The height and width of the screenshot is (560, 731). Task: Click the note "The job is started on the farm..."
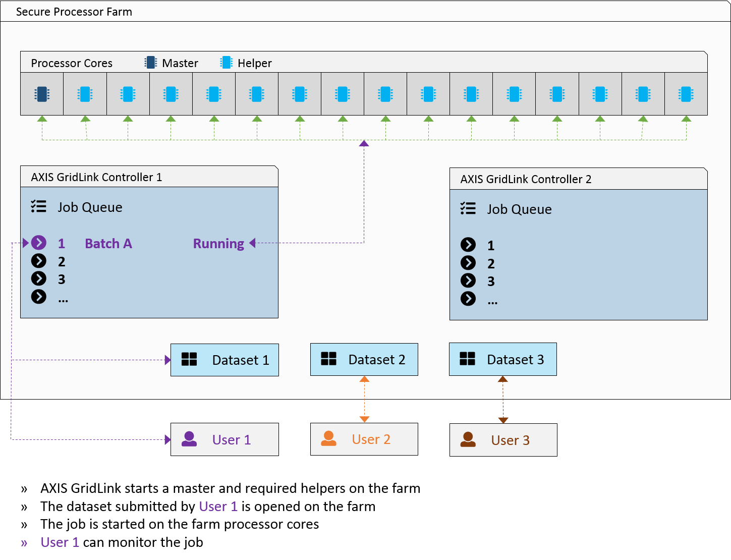point(180,524)
